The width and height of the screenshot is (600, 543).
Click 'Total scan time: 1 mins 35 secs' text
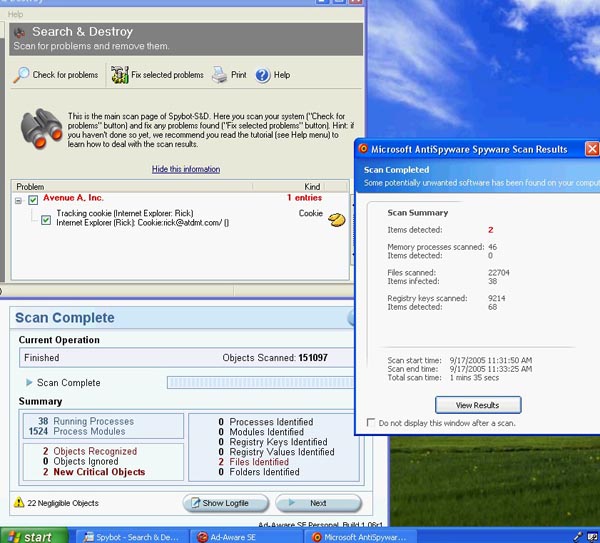[443, 378]
